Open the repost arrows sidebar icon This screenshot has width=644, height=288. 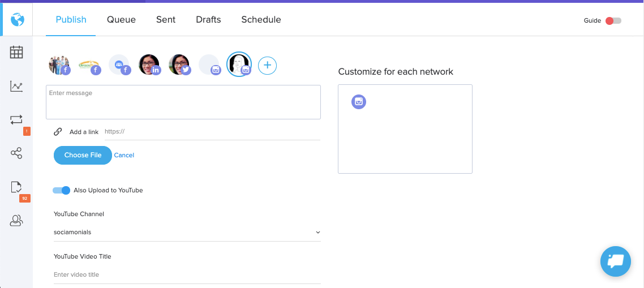coord(16,119)
